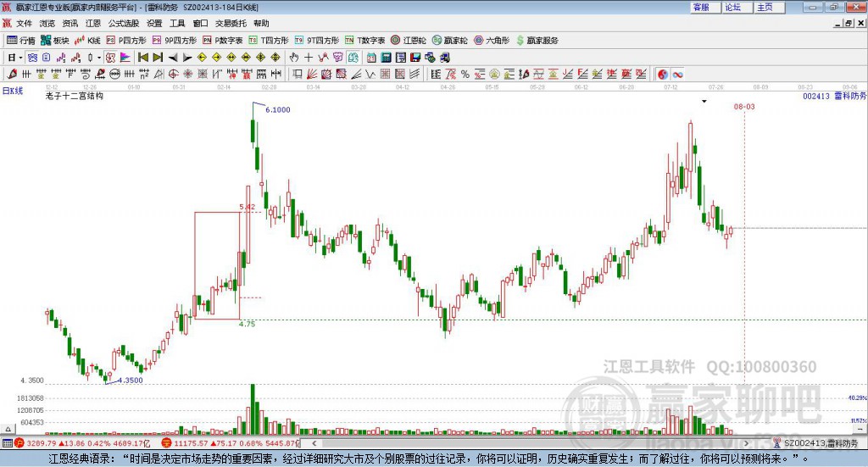Open the 帮助 menu

[x=261, y=23]
